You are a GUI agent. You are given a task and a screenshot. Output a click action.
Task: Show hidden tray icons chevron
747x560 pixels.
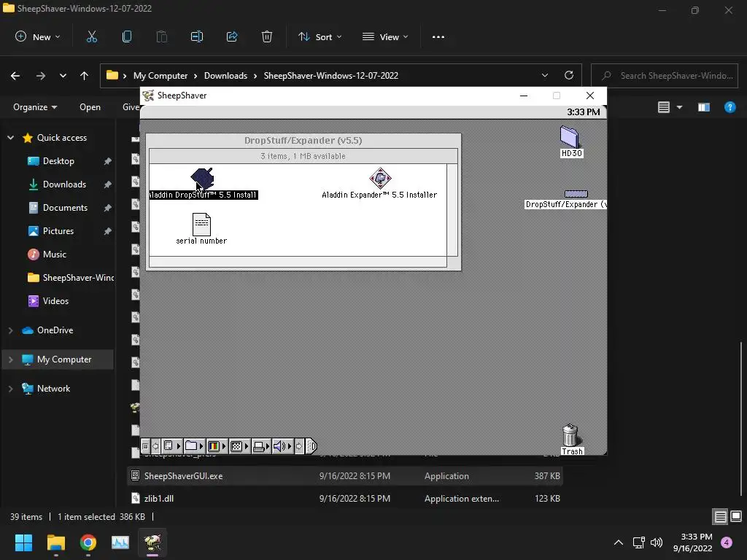pyautogui.click(x=619, y=542)
